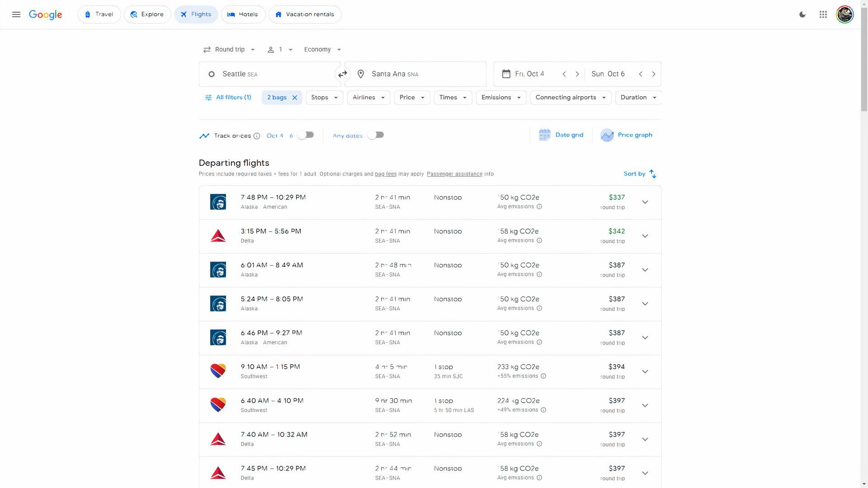The width and height of the screenshot is (868, 488).
Task: Click the Sort by arrows icon
Action: 652,174
